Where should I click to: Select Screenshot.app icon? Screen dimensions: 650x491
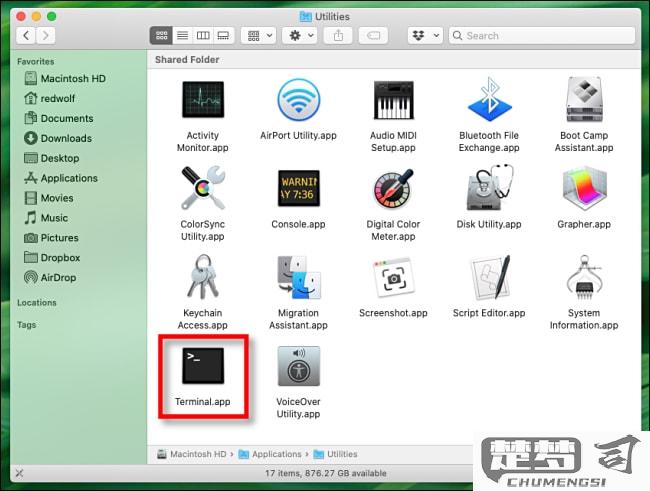click(394, 277)
